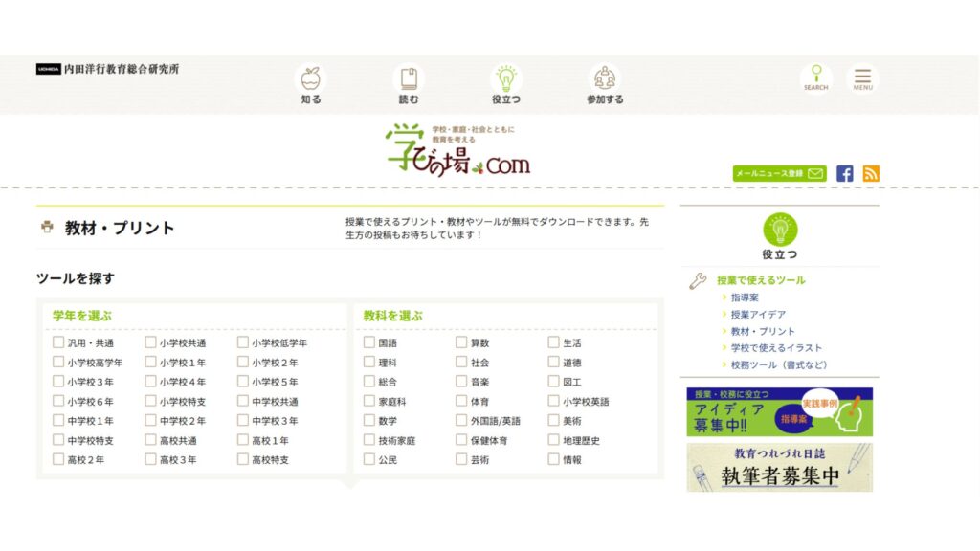Check the 生活 checkbox

click(x=554, y=342)
